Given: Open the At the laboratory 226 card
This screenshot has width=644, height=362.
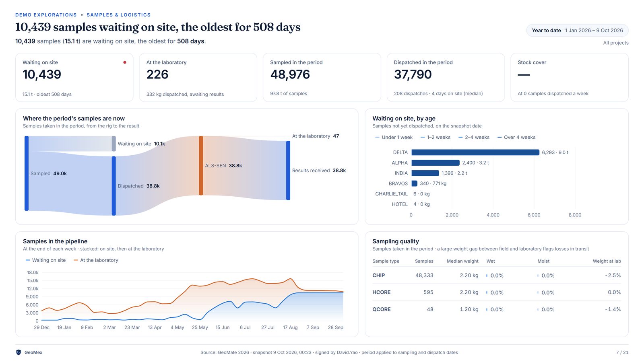Looking at the screenshot, I should click(198, 78).
